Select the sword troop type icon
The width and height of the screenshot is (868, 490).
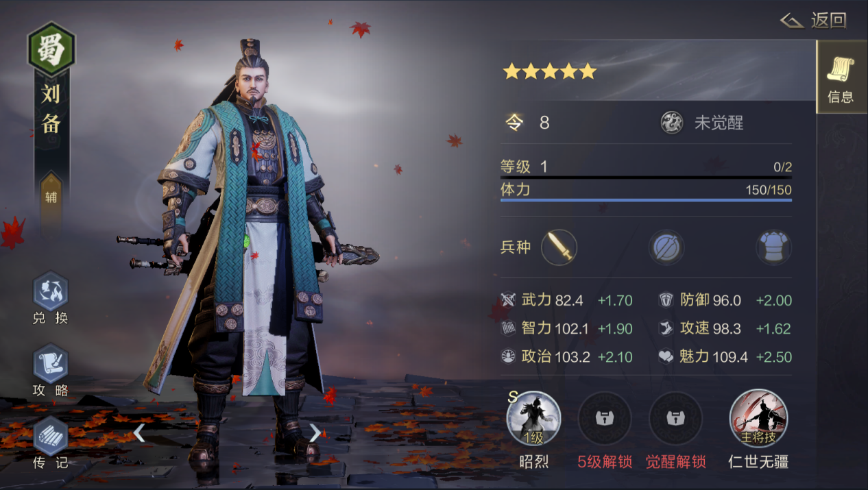click(x=559, y=247)
